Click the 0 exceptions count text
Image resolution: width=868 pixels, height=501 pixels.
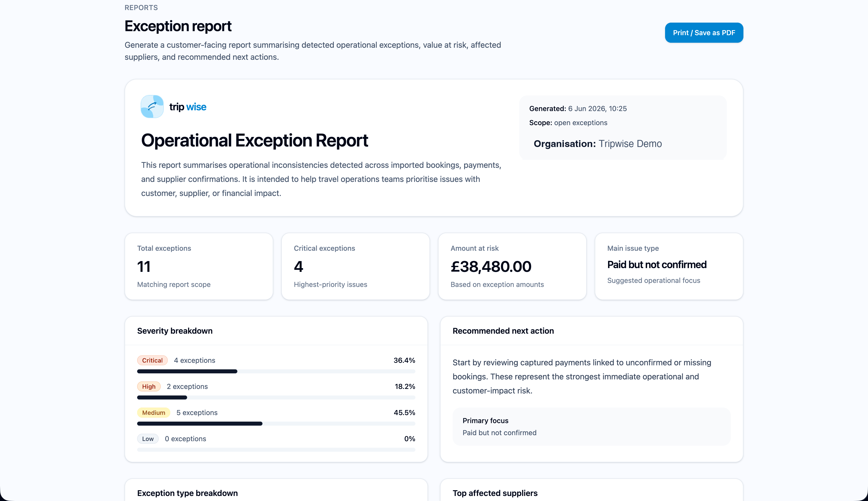coord(185,439)
